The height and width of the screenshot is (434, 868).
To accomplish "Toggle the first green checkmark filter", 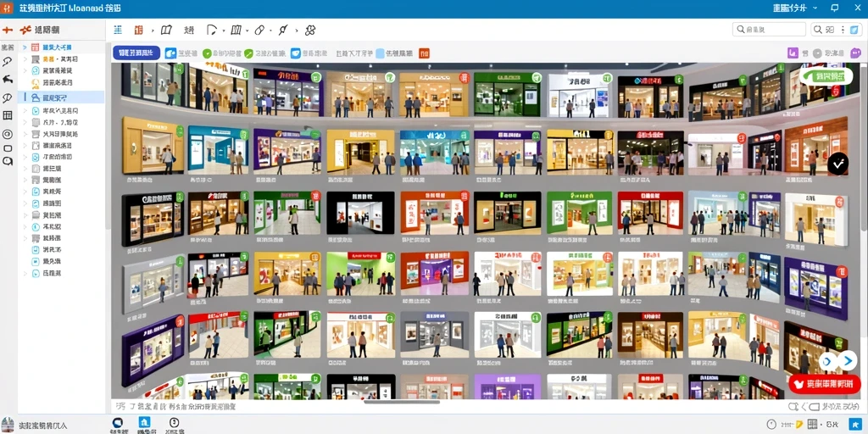I will tap(207, 53).
